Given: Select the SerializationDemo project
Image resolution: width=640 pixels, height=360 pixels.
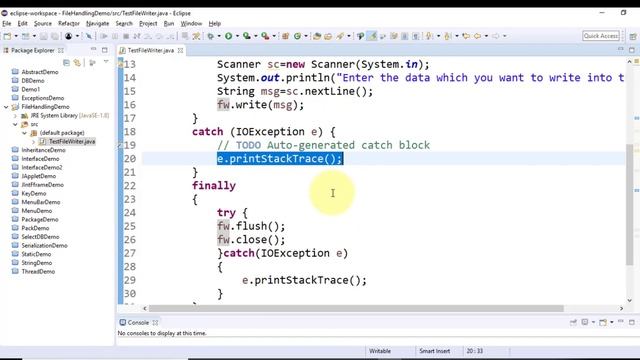Looking at the screenshot, I should (44, 245).
